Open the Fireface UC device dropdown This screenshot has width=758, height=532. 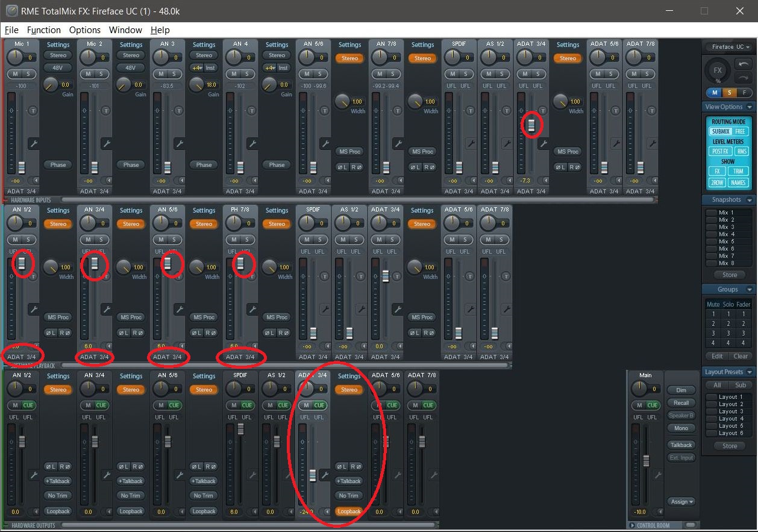point(730,46)
